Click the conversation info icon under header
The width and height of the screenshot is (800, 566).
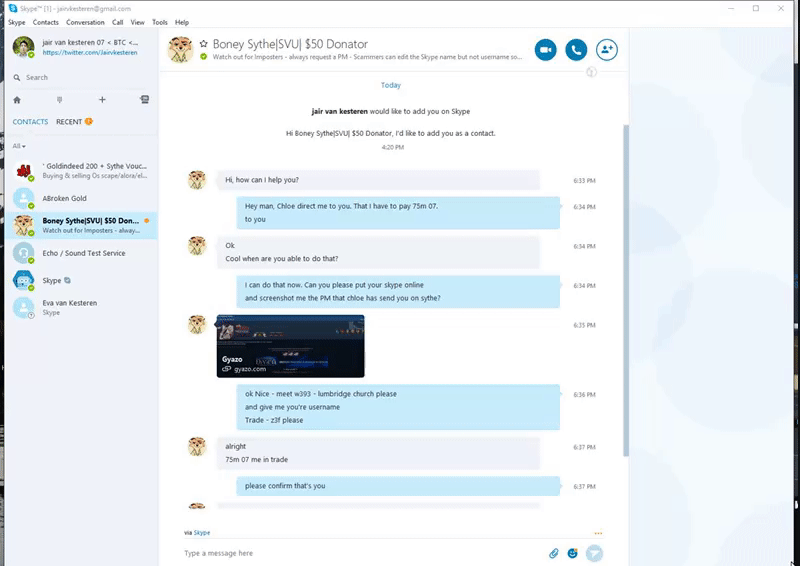click(591, 72)
